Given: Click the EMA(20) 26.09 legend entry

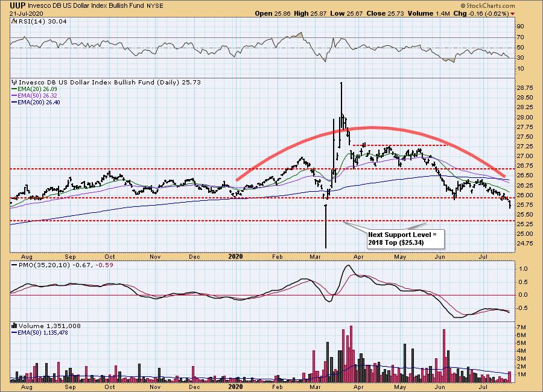Looking at the screenshot, I should pyautogui.click(x=37, y=89).
